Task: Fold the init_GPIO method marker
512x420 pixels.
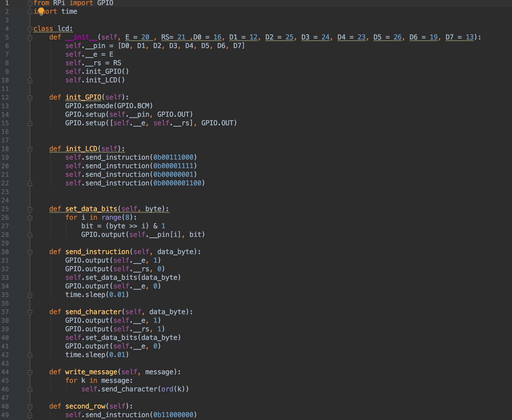Action: [30, 98]
